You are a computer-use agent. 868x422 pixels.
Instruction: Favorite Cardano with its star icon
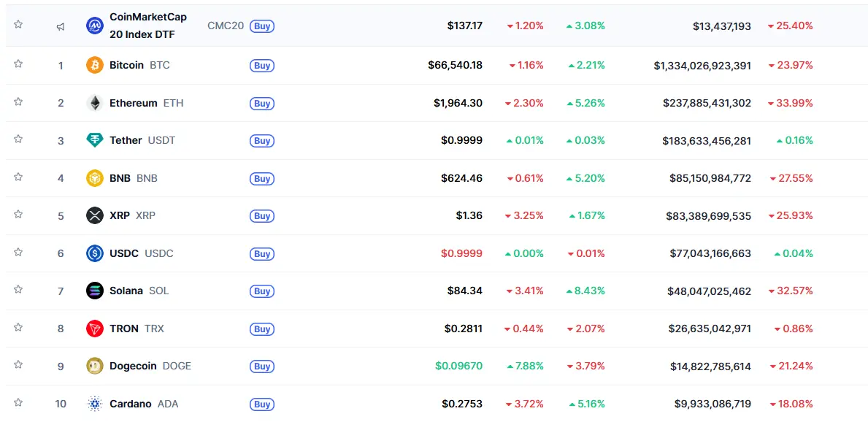tap(18, 402)
